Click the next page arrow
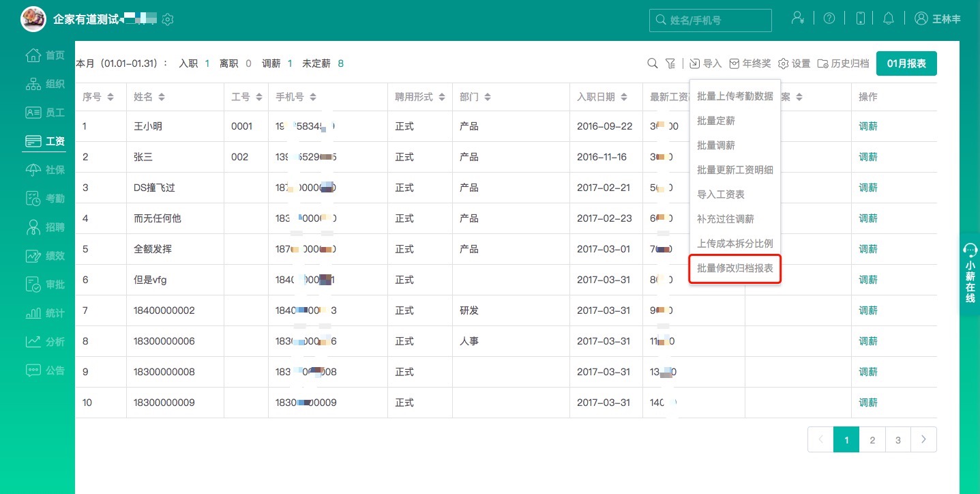Screen dimensions: 980x494 click(923, 440)
